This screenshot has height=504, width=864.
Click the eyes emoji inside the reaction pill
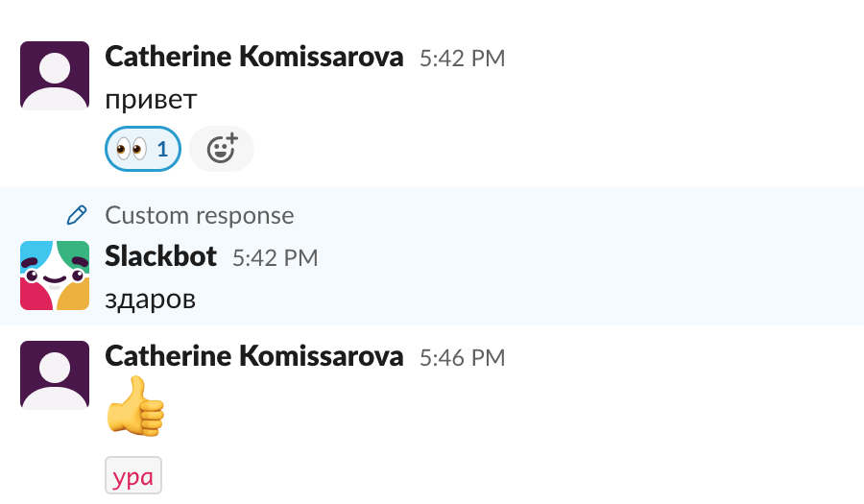click(x=131, y=149)
